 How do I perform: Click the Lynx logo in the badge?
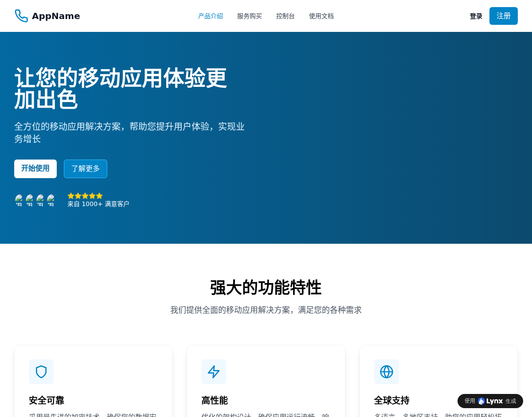[490, 401]
